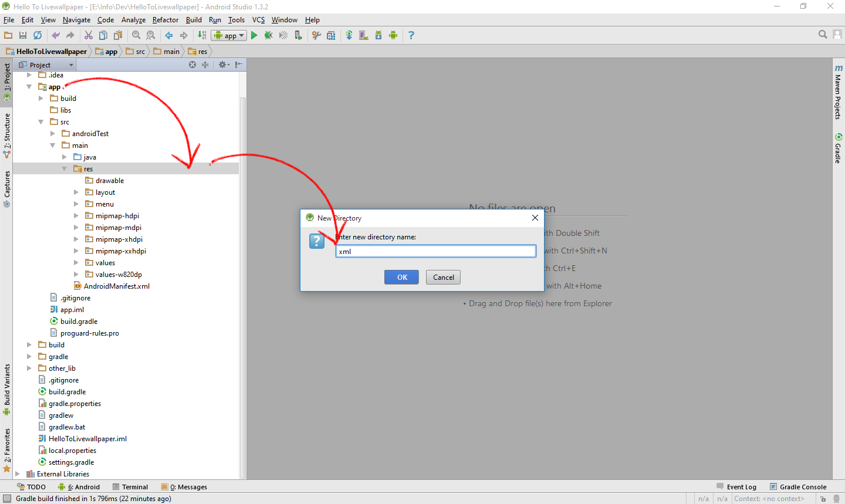Open the Analyze menu

coord(133,20)
